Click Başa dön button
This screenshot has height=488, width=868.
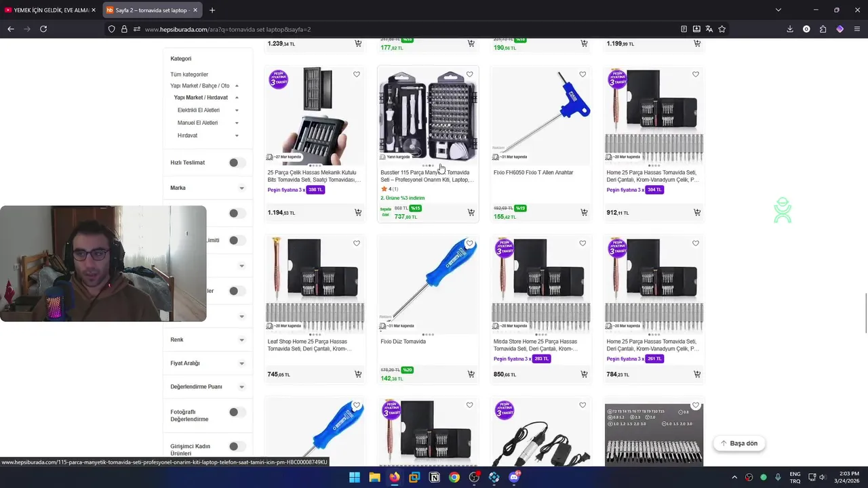(x=739, y=443)
